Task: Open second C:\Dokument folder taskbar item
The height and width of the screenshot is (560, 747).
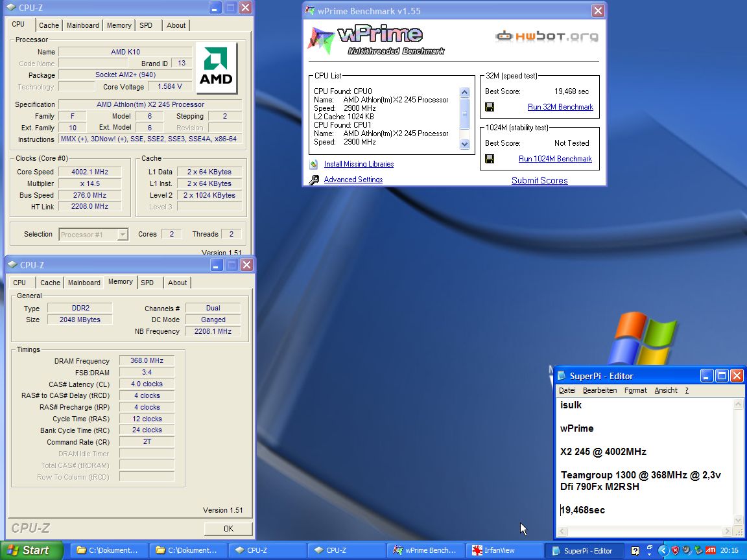Action: [x=188, y=550]
